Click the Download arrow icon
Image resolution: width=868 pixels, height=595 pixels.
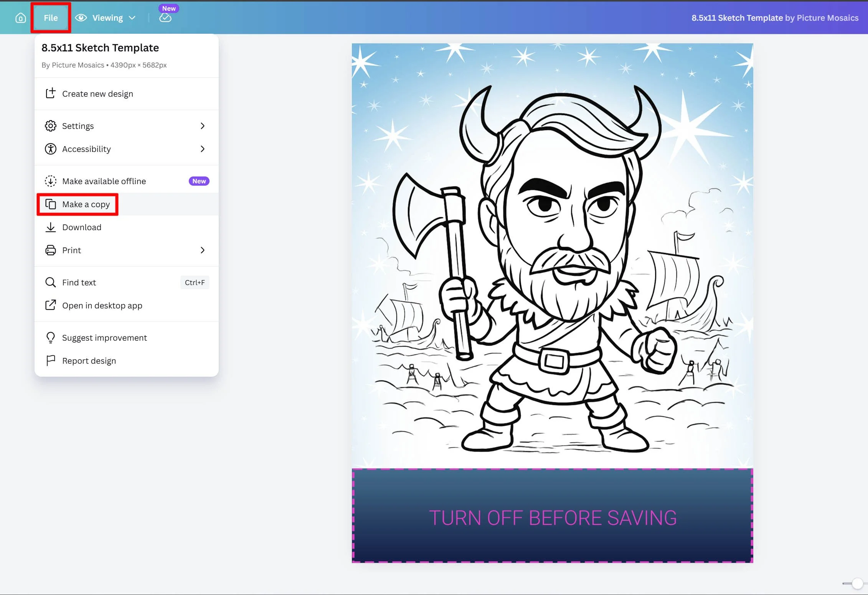coord(51,227)
